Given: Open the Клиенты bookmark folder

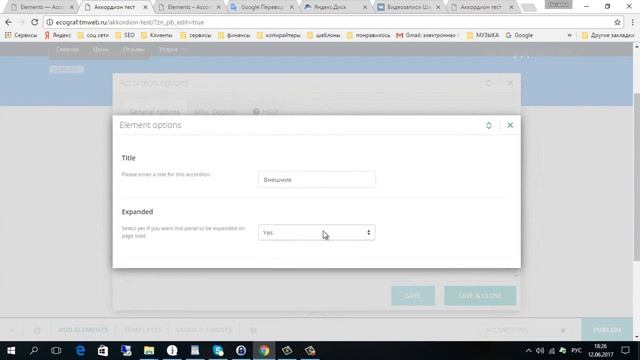Looking at the screenshot, I should tap(156, 35).
